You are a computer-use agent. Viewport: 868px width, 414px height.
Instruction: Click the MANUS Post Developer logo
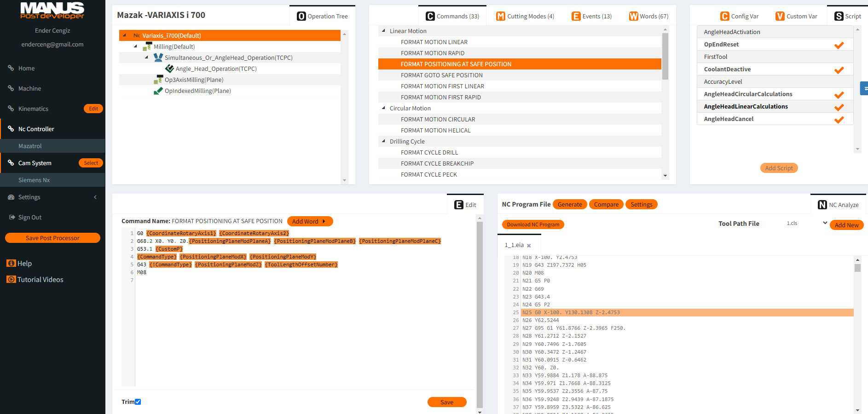[x=52, y=10]
